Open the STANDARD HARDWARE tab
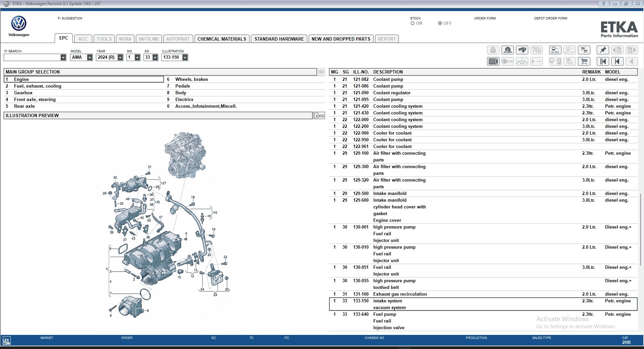The image size is (644, 349). [x=279, y=39]
